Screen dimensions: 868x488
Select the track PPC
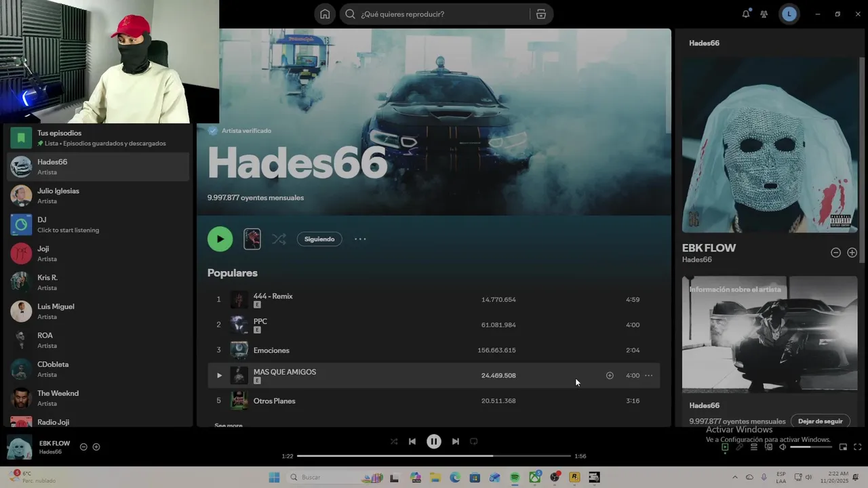(x=433, y=325)
